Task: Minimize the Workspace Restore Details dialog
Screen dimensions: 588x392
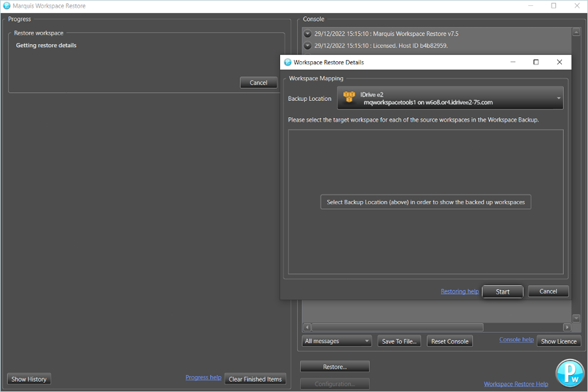Action: [512, 63]
